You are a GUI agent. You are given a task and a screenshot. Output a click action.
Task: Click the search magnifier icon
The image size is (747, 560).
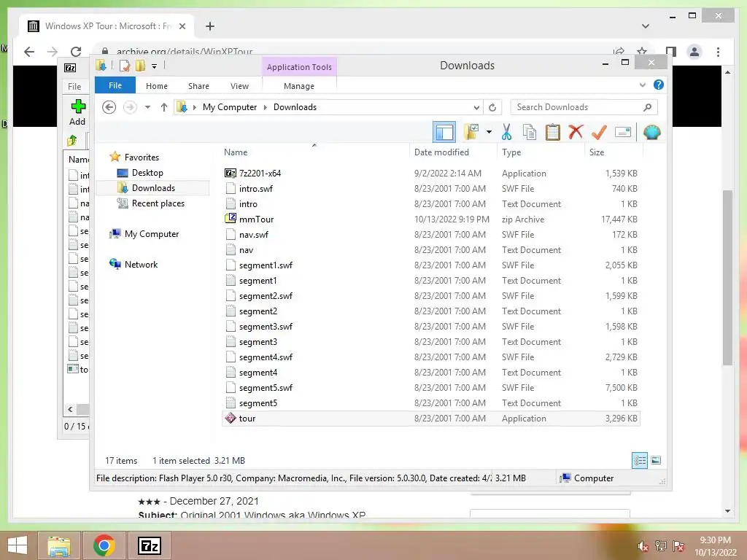coord(647,107)
